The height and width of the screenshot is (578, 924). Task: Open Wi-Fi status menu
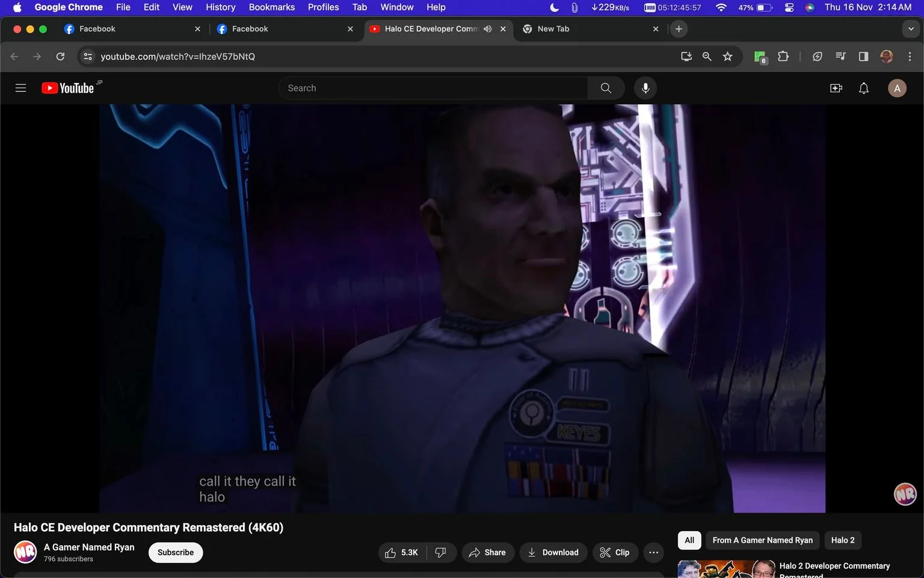(721, 7)
